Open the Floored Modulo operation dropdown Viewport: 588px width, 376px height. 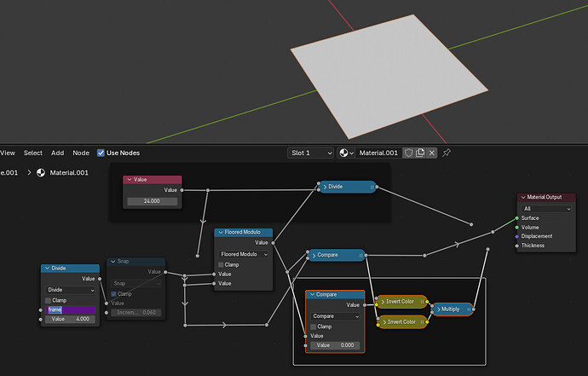click(244, 254)
